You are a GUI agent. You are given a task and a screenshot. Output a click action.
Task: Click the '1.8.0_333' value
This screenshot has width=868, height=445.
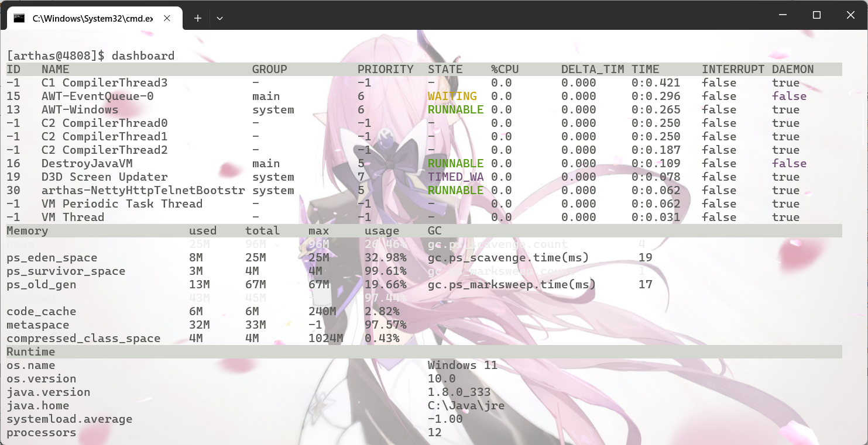click(x=459, y=392)
